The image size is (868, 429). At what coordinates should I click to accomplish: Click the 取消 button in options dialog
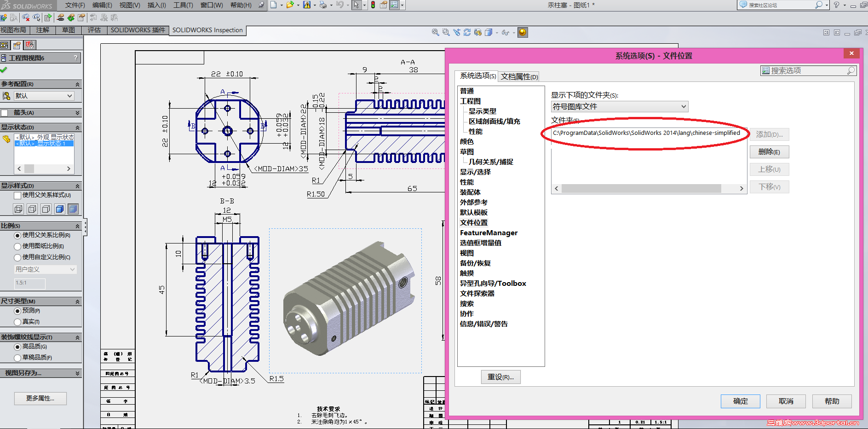pyautogui.click(x=786, y=401)
